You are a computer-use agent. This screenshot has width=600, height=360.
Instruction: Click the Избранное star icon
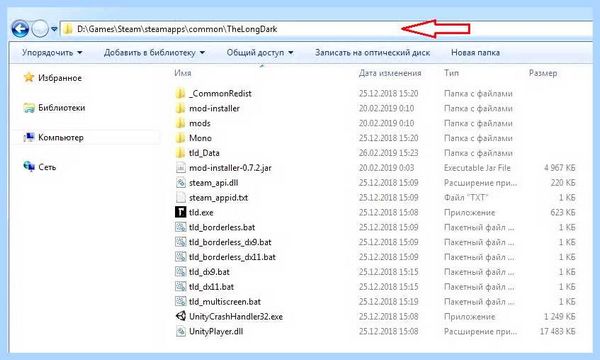pyautogui.click(x=29, y=78)
